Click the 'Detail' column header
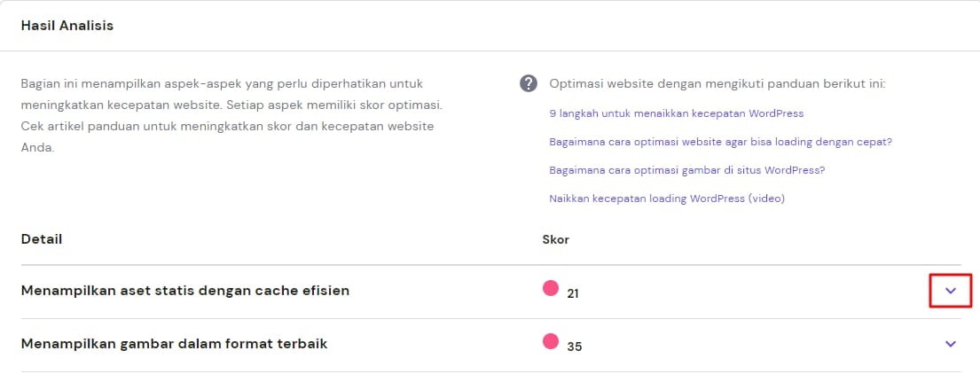This screenshot has width=980, height=374. [x=42, y=239]
